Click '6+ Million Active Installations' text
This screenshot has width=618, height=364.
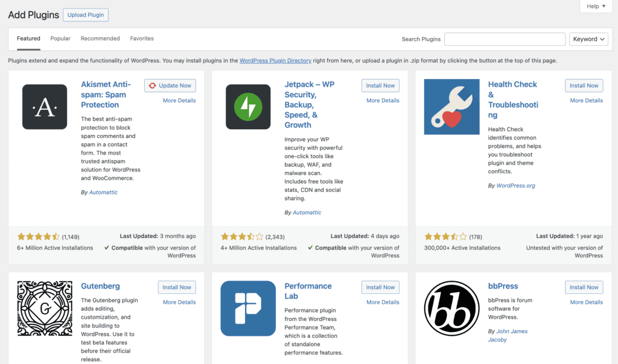click(x=55, y=248)
